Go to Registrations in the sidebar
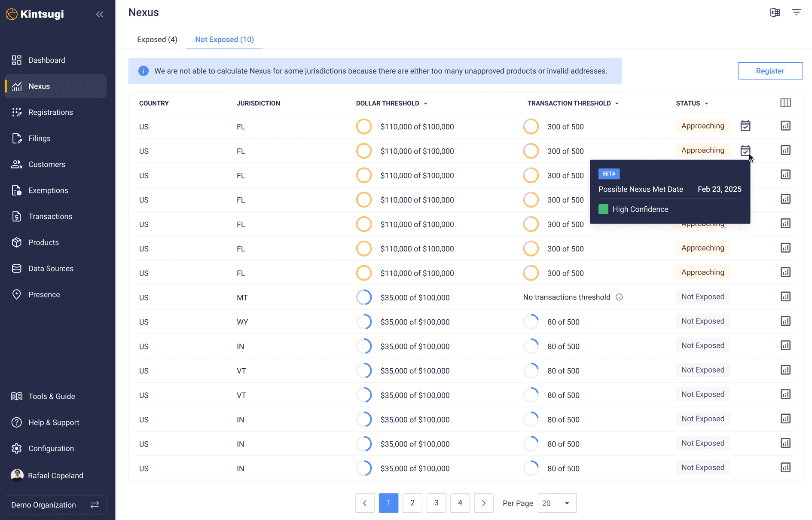Image resolution: width=812 pixels, height=520 pixels. click(x=55, y=112)
